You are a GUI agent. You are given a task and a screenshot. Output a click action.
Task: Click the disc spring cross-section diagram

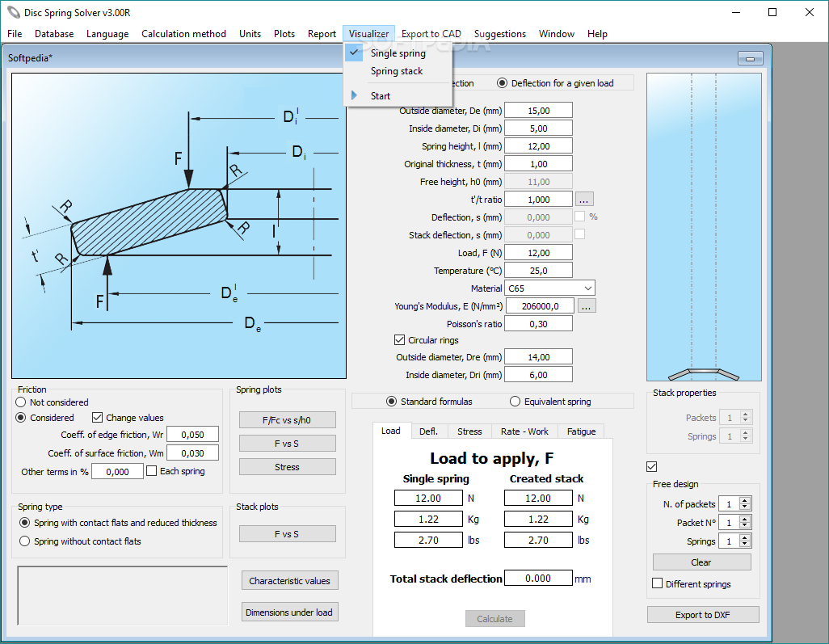[179, 225]
